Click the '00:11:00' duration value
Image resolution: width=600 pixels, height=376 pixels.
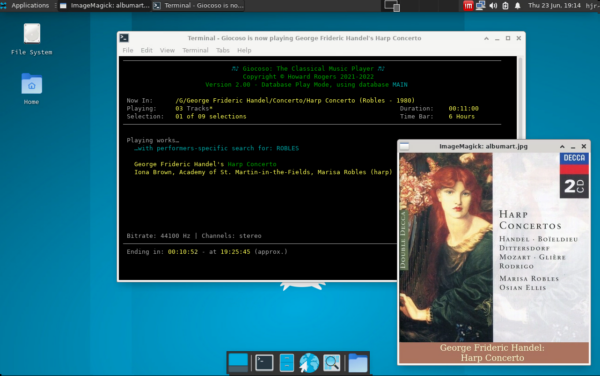click(463, 109)
